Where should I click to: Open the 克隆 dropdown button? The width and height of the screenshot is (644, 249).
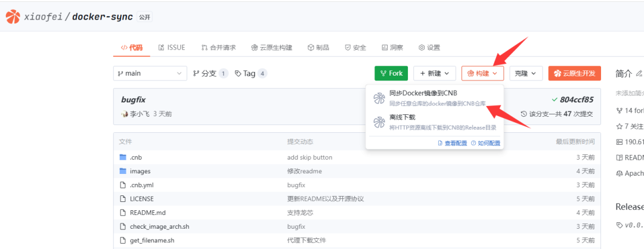526,73
